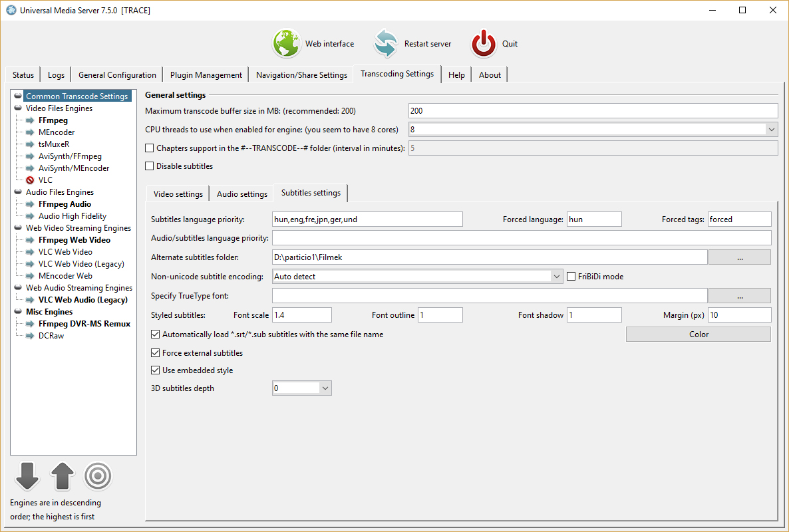Click the Forced tags field
The height and width of the screenshot is (532, 789).
coord(740,219)
